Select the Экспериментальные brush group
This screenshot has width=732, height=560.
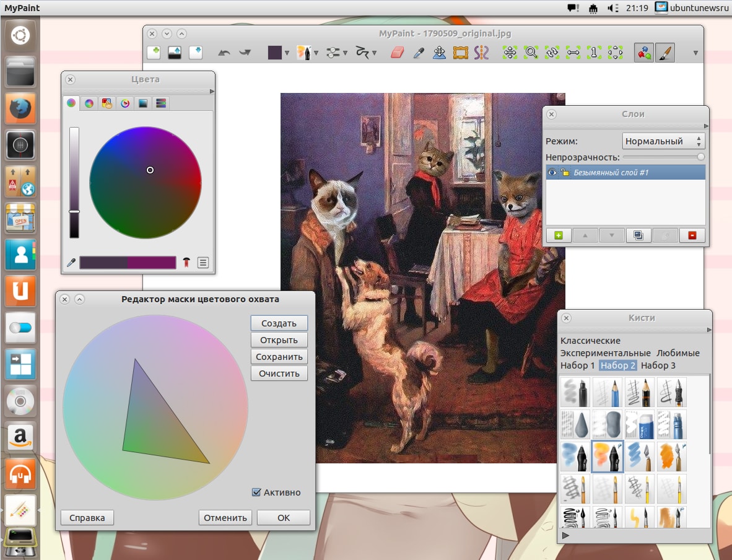click(x=606, y=353)
